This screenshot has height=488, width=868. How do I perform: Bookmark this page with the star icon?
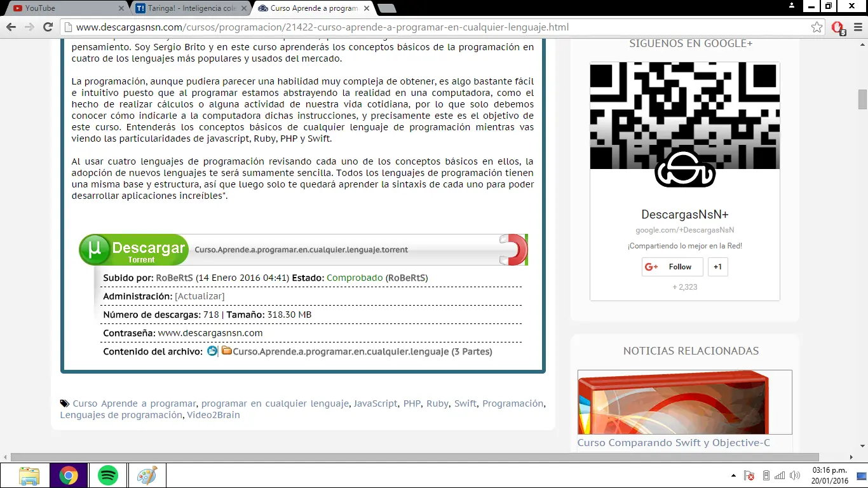(817, 27)
